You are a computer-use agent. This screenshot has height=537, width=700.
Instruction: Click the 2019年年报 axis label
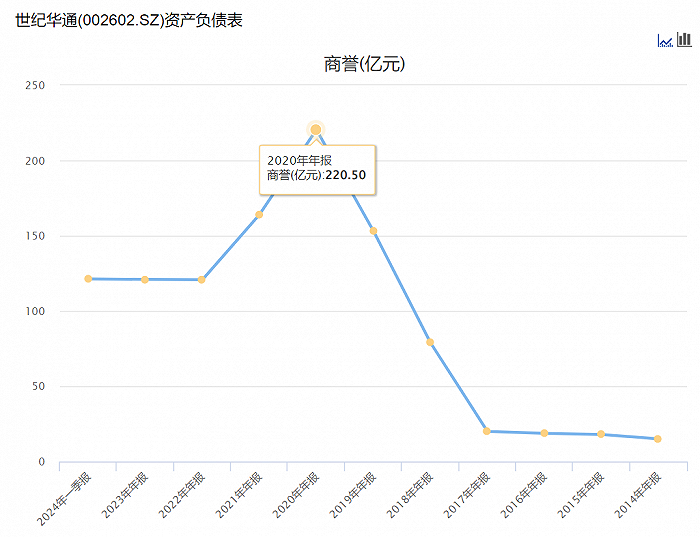pos(353,495)
